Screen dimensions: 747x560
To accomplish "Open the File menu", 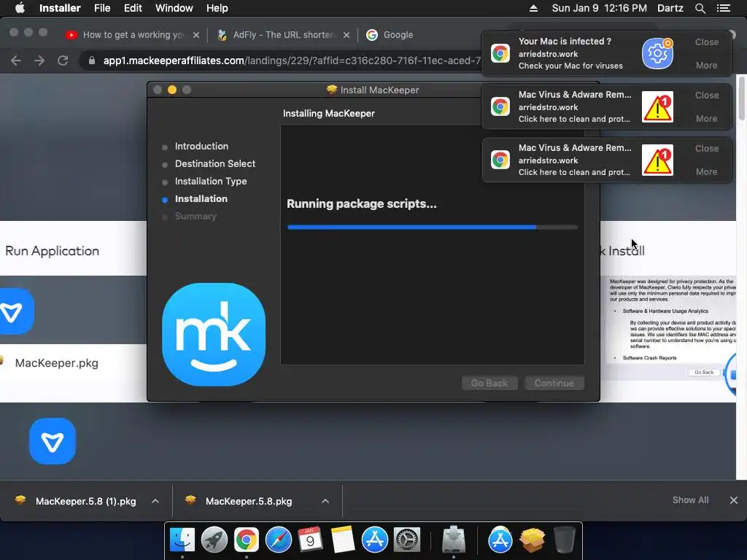I will [x=102, y=8].
